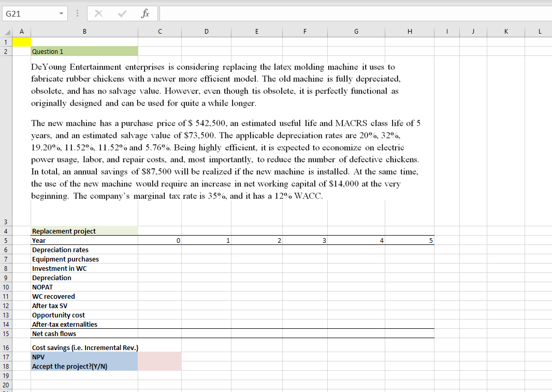Viewport: 552px width, 392px height.
Task: Open the Name Box dropdown arrow
Action: coord(61,13)
